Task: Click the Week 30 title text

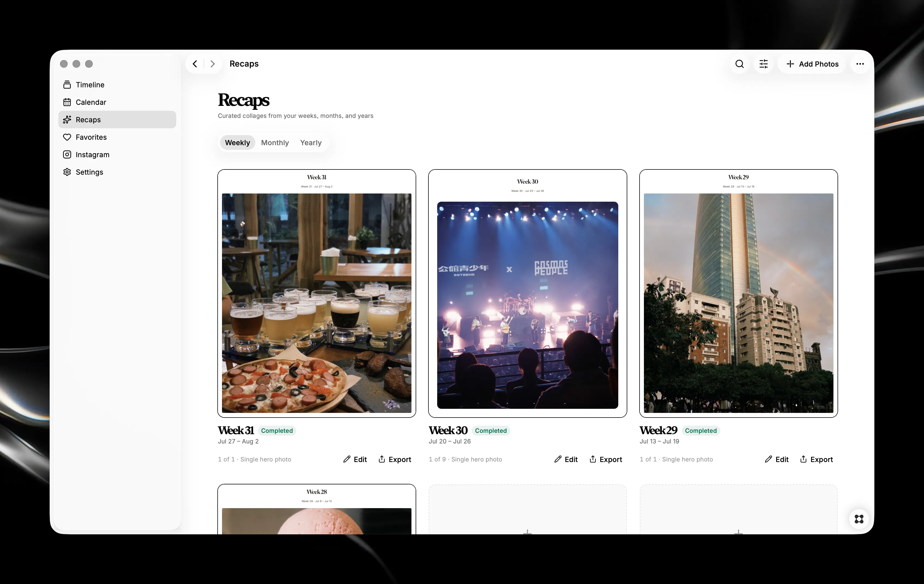Action: [448, 430]
